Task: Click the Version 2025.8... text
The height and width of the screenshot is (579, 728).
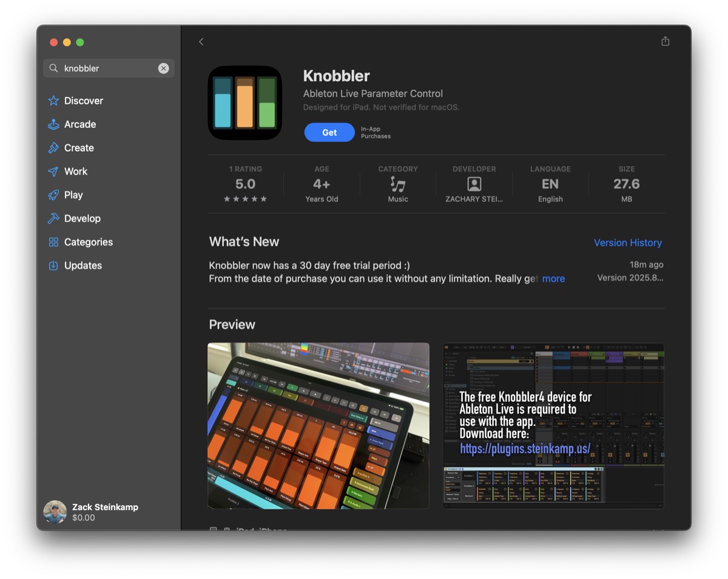Action: coord(630,278)
